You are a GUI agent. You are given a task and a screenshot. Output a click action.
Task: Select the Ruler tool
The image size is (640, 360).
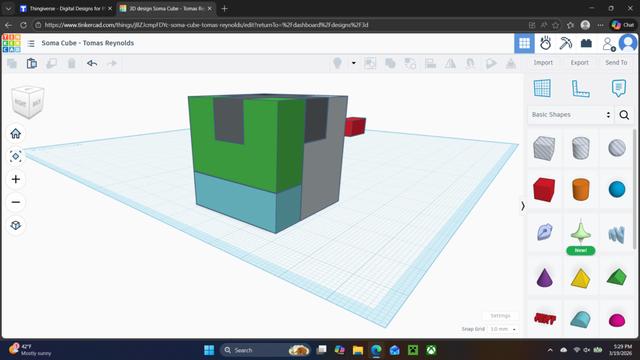click(580, 89)
